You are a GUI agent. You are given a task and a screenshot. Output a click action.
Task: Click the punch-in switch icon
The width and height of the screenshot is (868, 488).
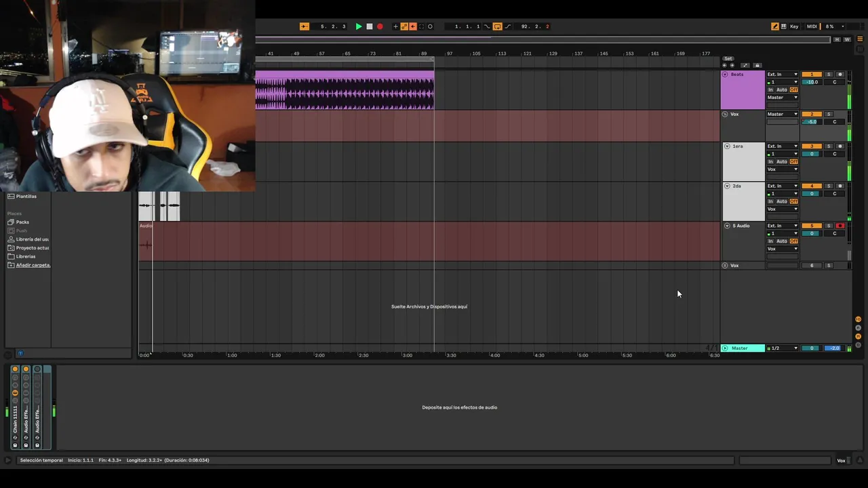(x=487, y=26)
